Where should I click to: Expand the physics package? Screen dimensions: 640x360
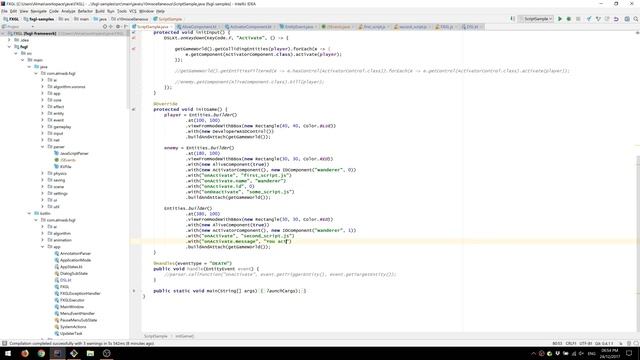[x=42, y=173]
